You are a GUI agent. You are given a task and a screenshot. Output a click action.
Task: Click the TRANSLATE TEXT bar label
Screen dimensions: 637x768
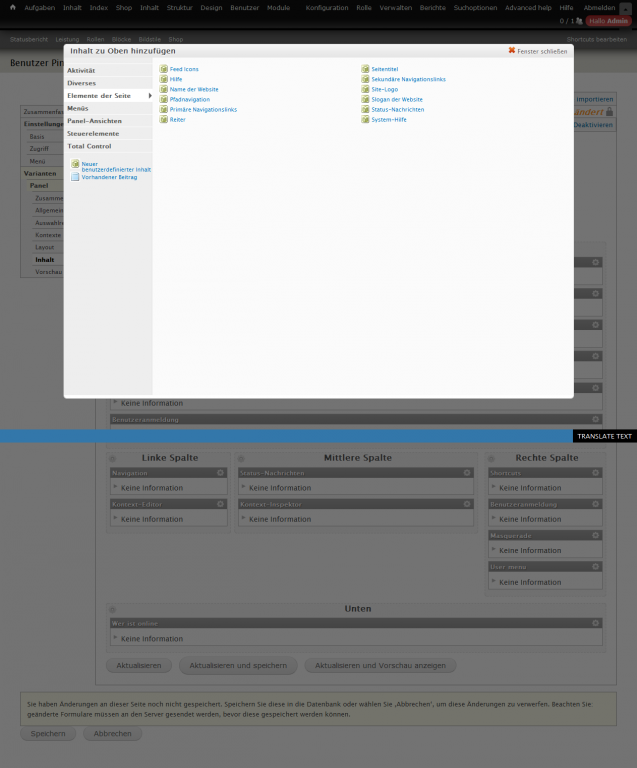[605, 436]
